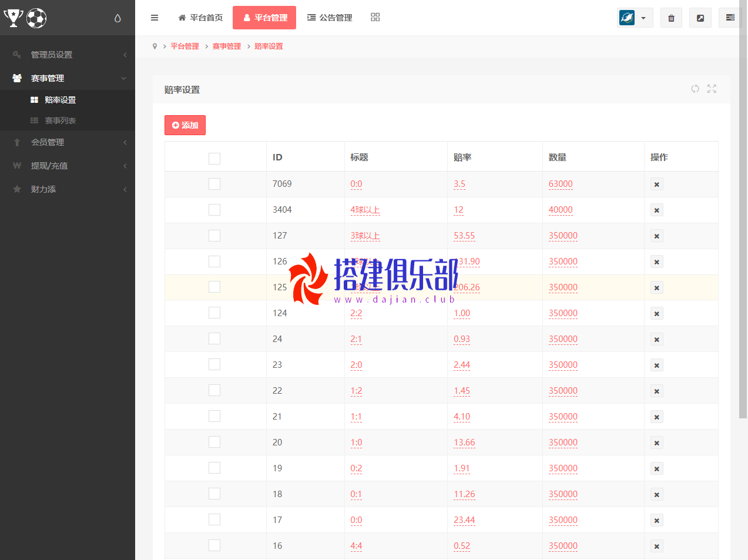Click 平台管理 breadcrumb link
This screenshot has width=748, height=560.
click(x=185, y=46)
